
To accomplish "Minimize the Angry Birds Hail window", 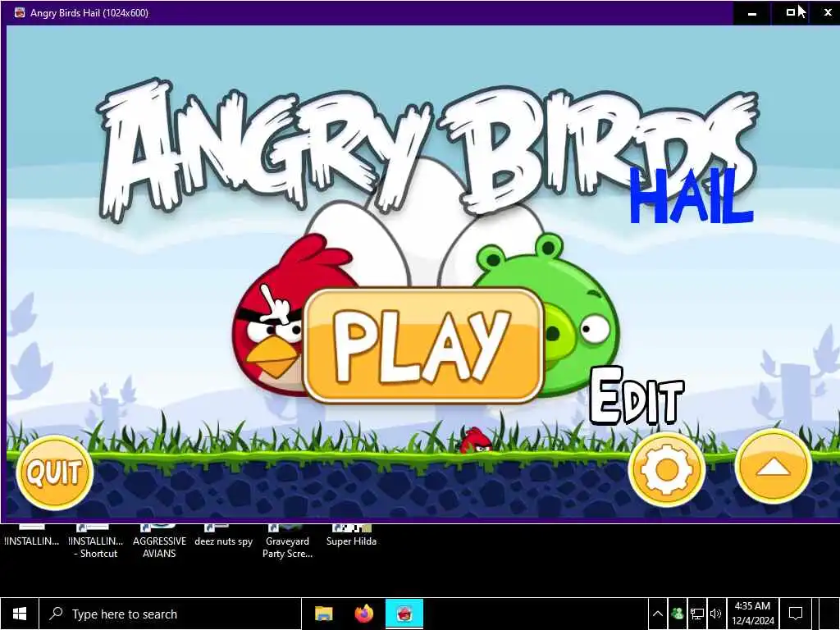I will coord(752,13).
